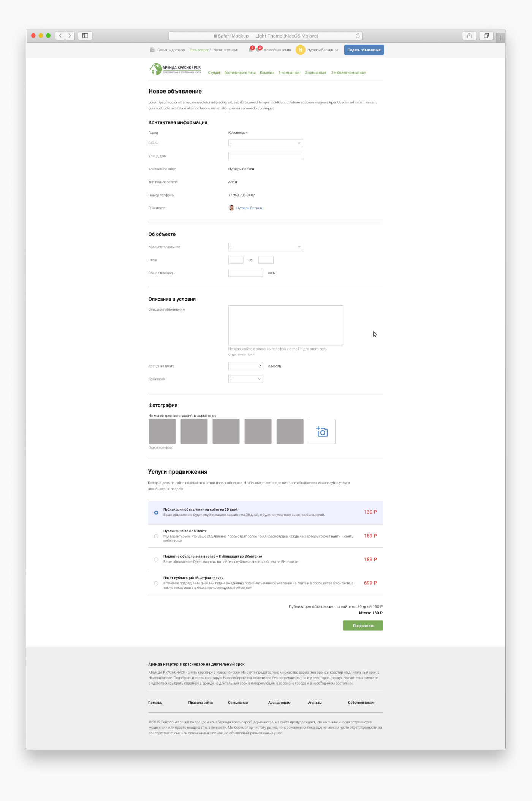Image resolution: width=532 pixels, height=801 pixels.
Task: Select Поднятие объявления + ВКонтакте option
Action: [156, 560]
